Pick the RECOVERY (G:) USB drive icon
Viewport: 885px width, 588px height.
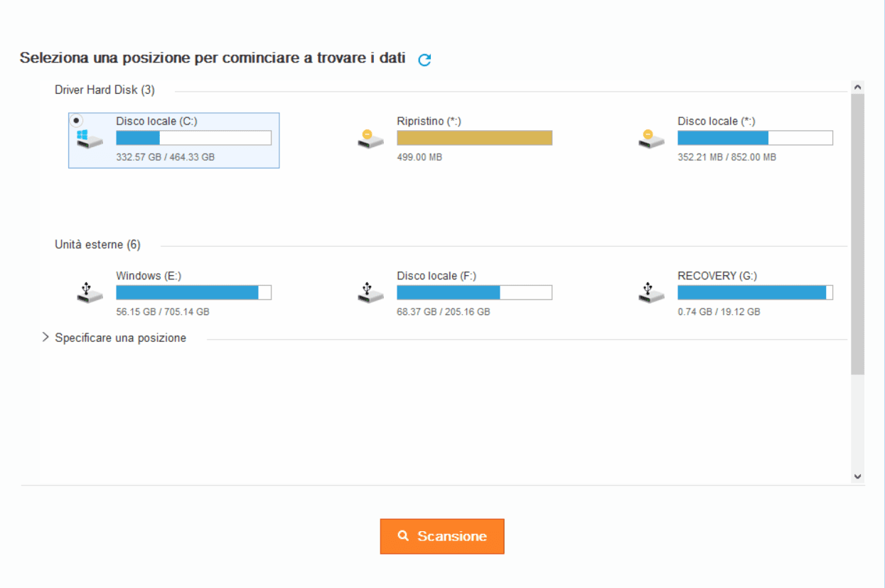click(651, 293)
